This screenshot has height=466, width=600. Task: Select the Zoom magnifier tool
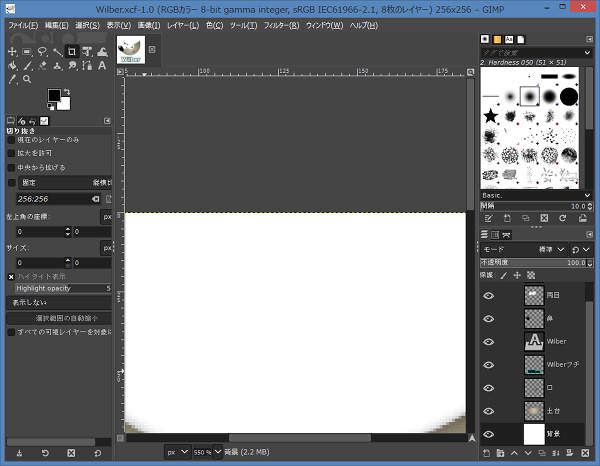[27, 80]
